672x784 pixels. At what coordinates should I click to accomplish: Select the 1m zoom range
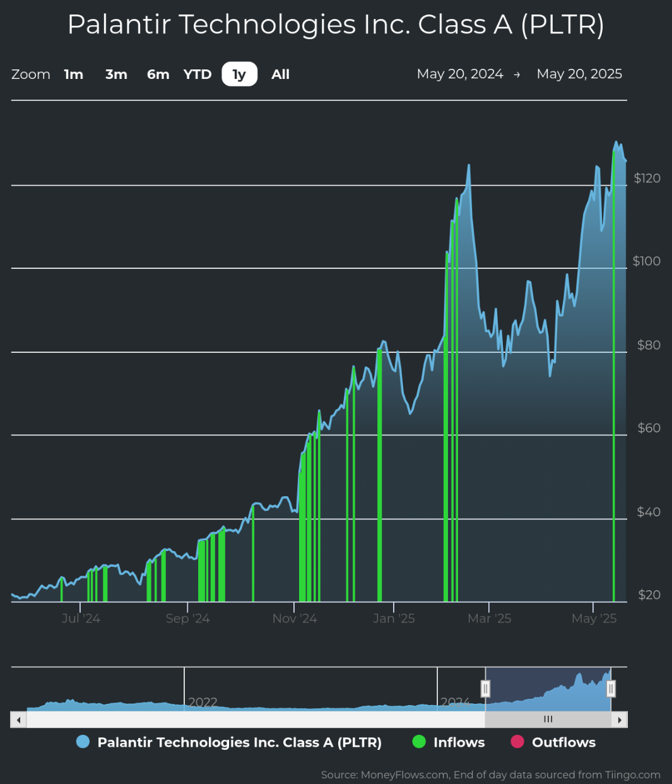(x=74, y=74)
